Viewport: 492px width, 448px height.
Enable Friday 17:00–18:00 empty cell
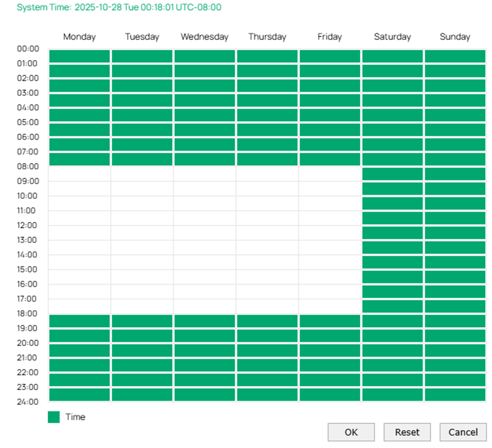329,306
